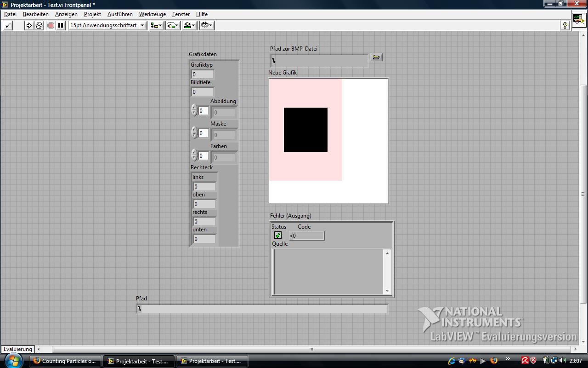
Task: Open the Ausführen menu
Action: point(120,14)
